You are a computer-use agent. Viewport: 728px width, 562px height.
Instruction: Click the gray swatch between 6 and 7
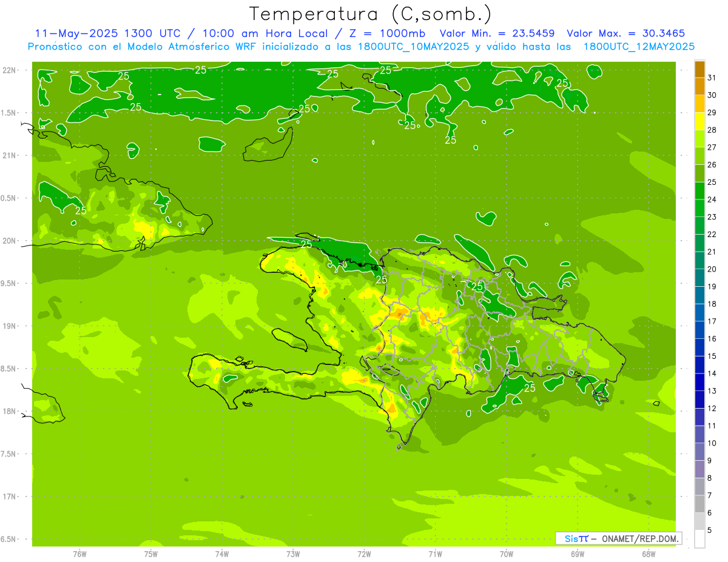click(x=699, y=504)
